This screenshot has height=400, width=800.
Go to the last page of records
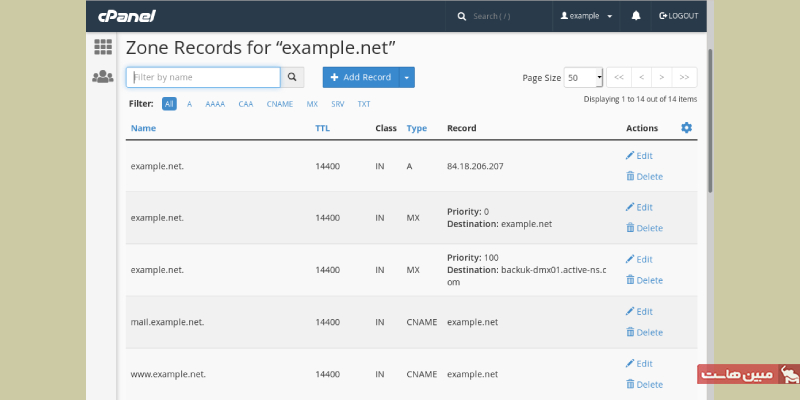(x=685, y=77)
